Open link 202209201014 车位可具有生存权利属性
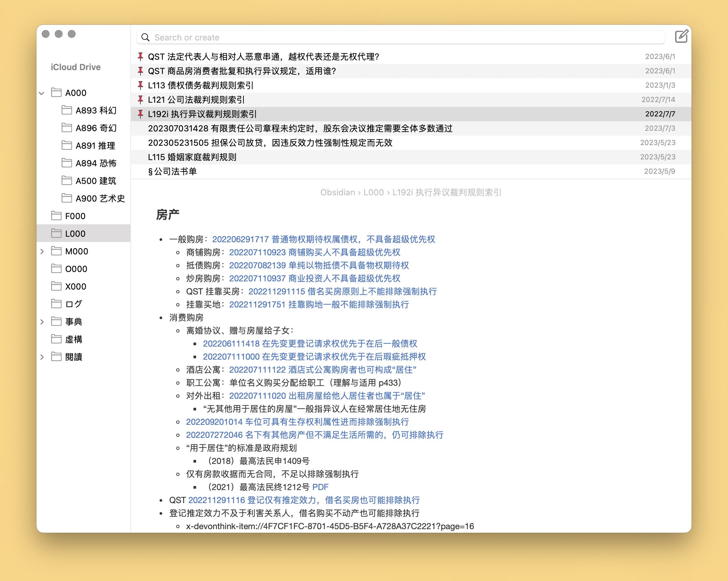 coord(298,422)
